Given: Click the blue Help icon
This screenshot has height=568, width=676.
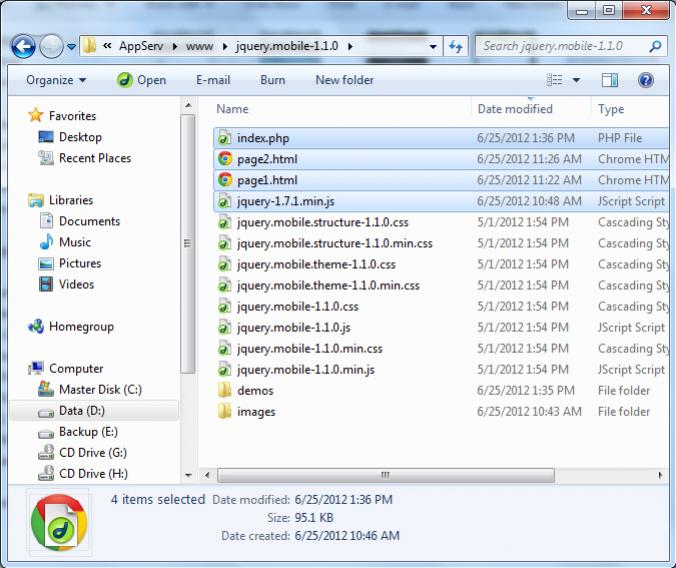Looking at the screenshot, I should (645, 80).
